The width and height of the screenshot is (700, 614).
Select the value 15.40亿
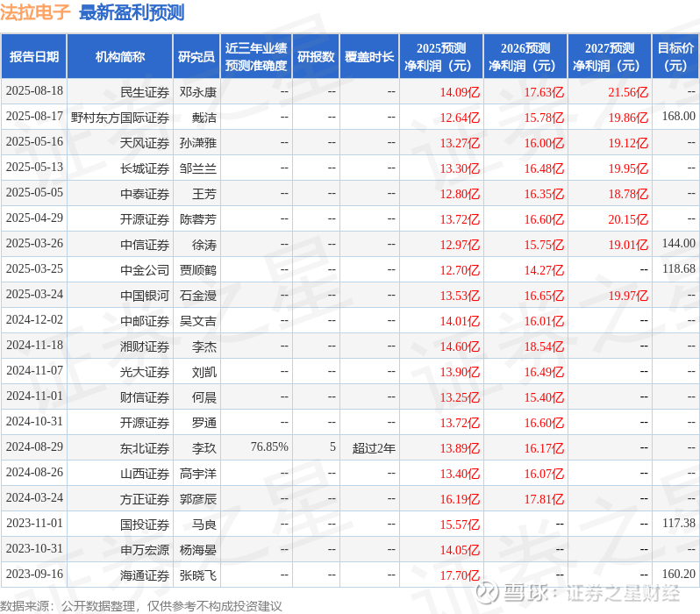pos(544,398)
